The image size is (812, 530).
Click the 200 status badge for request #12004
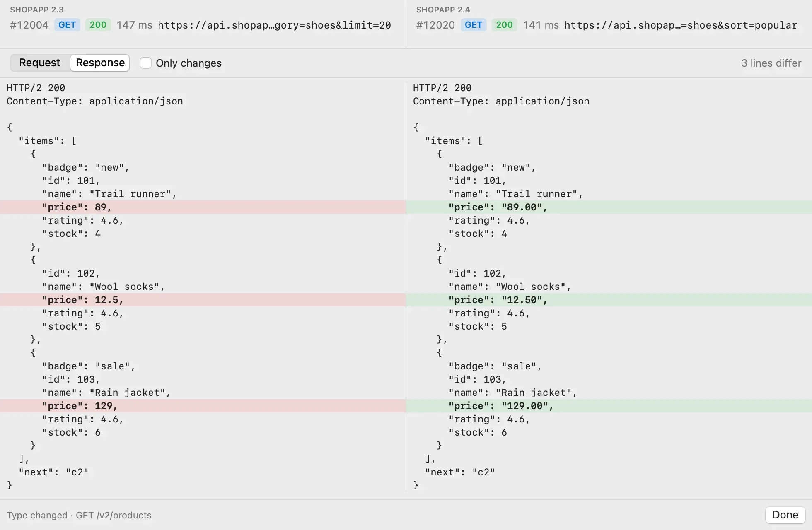98,25
